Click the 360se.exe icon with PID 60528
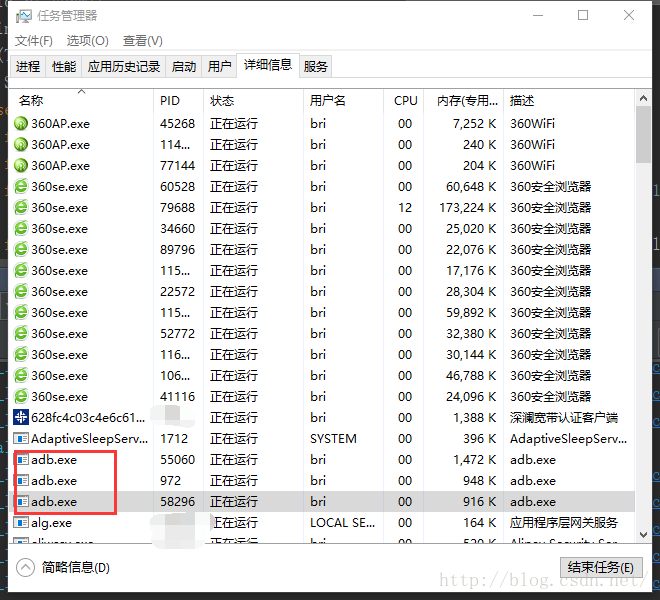660x600 pixels. [x=21, y=187]
